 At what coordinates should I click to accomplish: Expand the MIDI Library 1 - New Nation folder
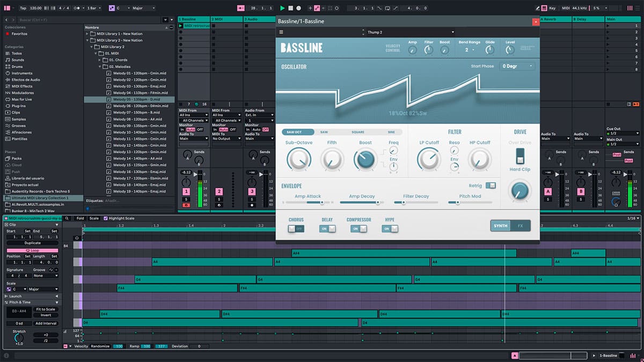click(87, 34)
